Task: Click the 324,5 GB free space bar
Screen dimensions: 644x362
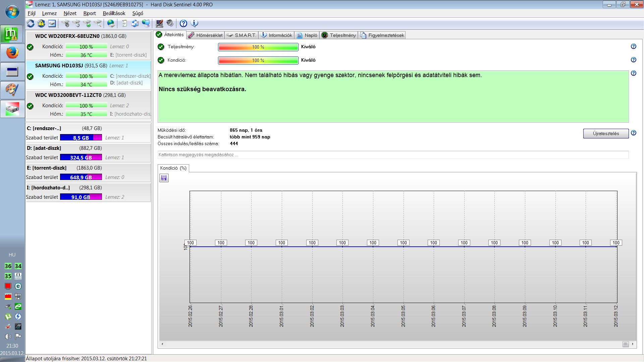Action: 81,158
